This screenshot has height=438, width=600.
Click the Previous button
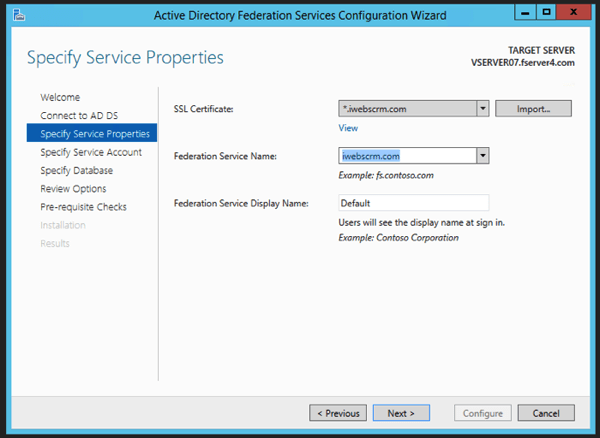[338, 413]
